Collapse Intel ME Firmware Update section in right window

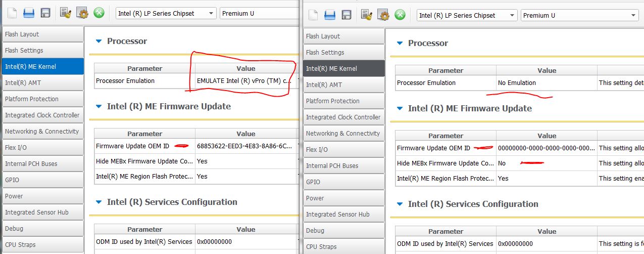click(x=400, y=109)
